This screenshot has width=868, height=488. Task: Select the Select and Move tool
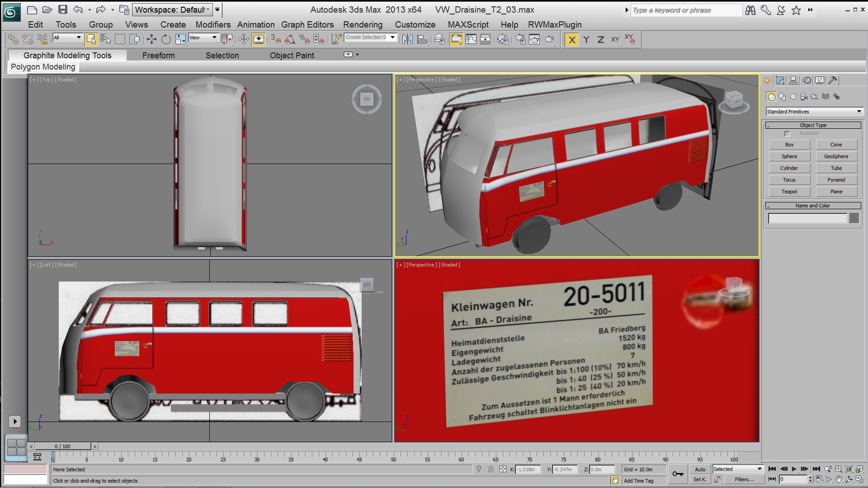[151, 39]
